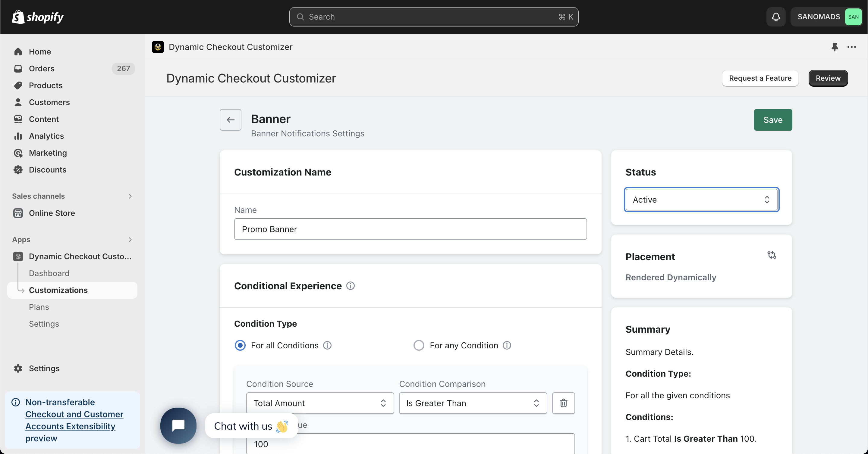Click the Settings gear icon
The width and height of the screenshot is (868, 454).
pos(18,368)
